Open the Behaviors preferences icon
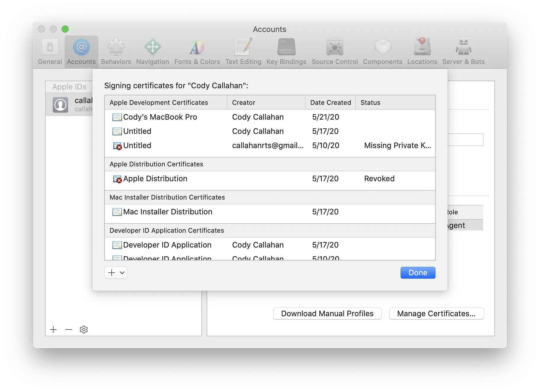Image resolution: width=540 pixels, height=392 pixels. pos(116,52)
